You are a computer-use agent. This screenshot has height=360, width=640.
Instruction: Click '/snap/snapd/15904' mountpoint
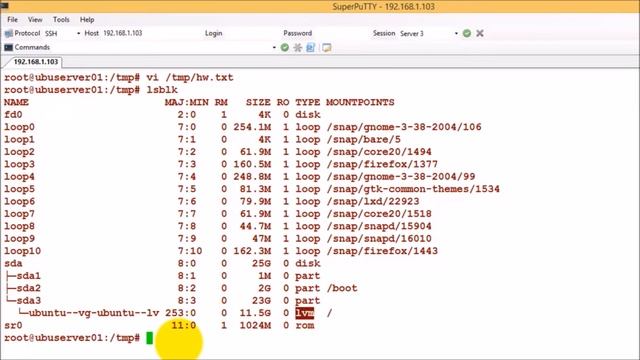379,226
